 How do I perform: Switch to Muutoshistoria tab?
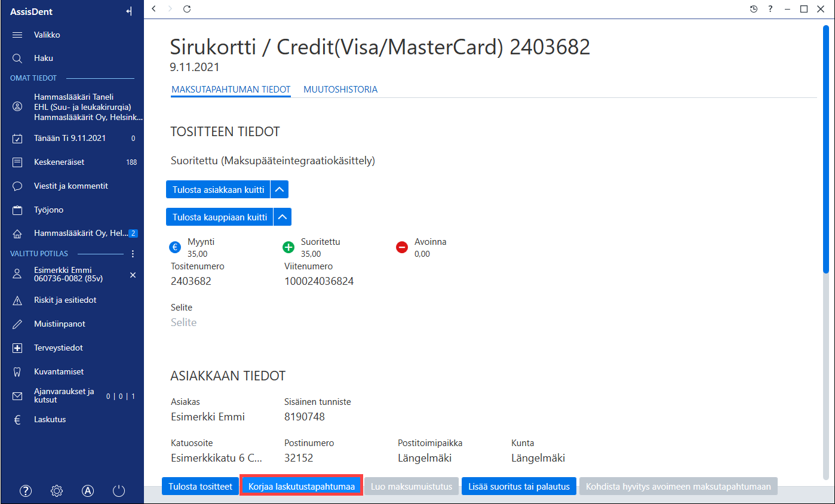(340, 90)
